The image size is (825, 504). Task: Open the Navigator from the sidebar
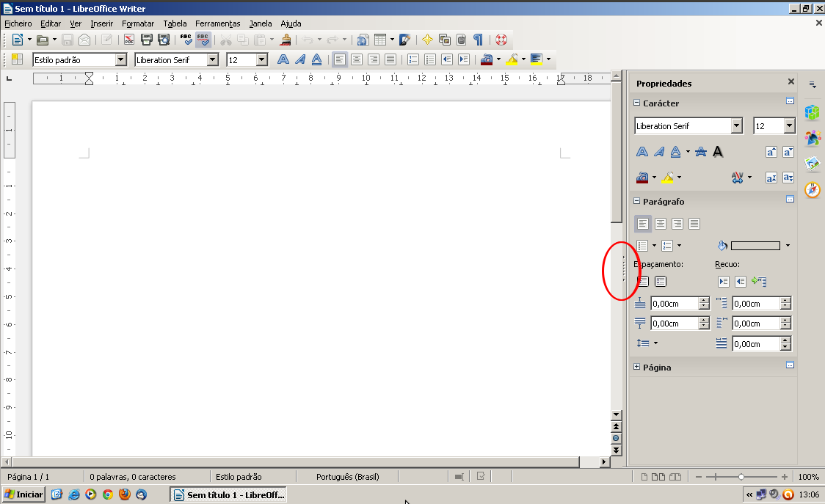point(813,190)
